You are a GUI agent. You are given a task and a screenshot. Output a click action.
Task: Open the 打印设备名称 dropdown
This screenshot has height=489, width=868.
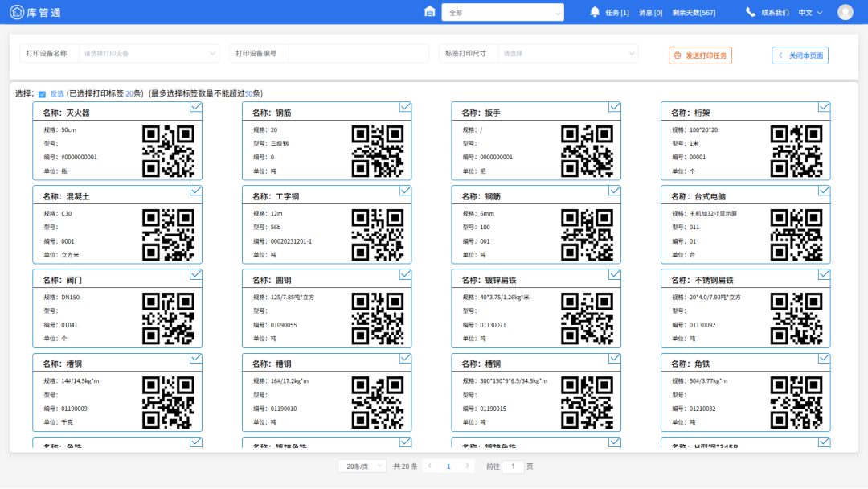[149, 54]
